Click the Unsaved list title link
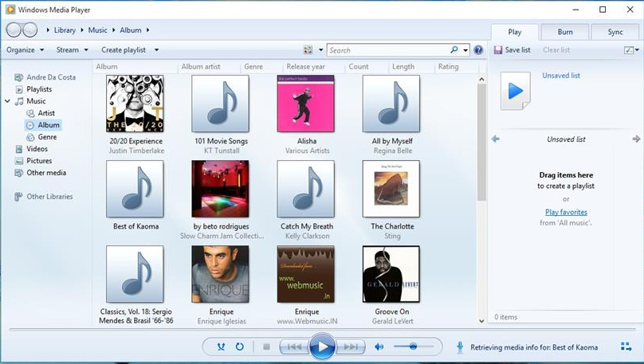Screen dimensions: 644x364 561,76
